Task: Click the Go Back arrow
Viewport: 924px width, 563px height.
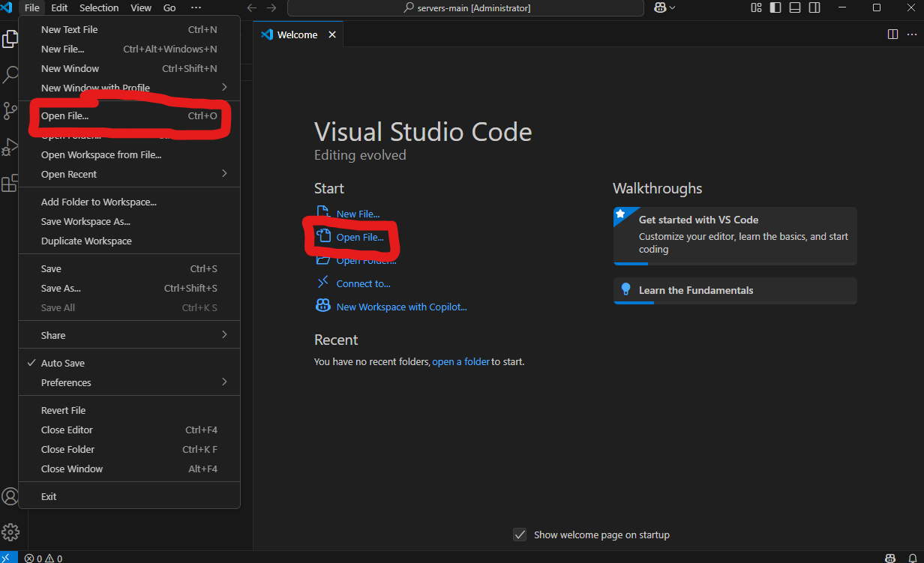Action: point(252,7)
